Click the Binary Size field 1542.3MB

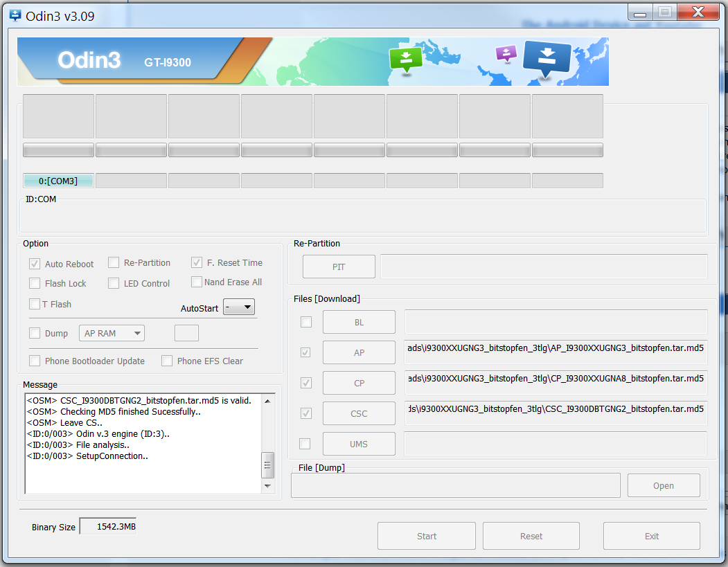tap(108, 526)
